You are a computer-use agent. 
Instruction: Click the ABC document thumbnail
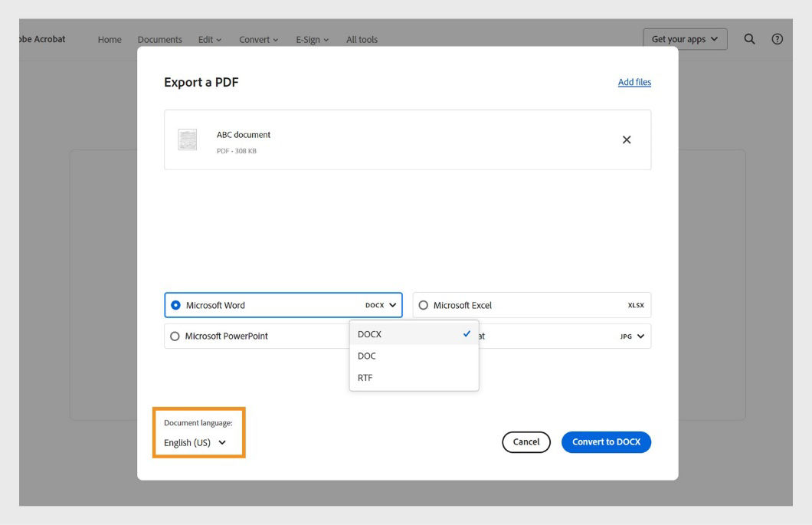pos(187,139)
